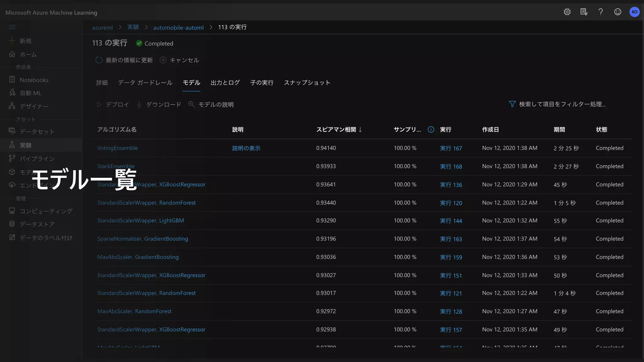Click the automobile-automl breadcrumb
This screenshot has width=644, height=362.
pos(178,27)
